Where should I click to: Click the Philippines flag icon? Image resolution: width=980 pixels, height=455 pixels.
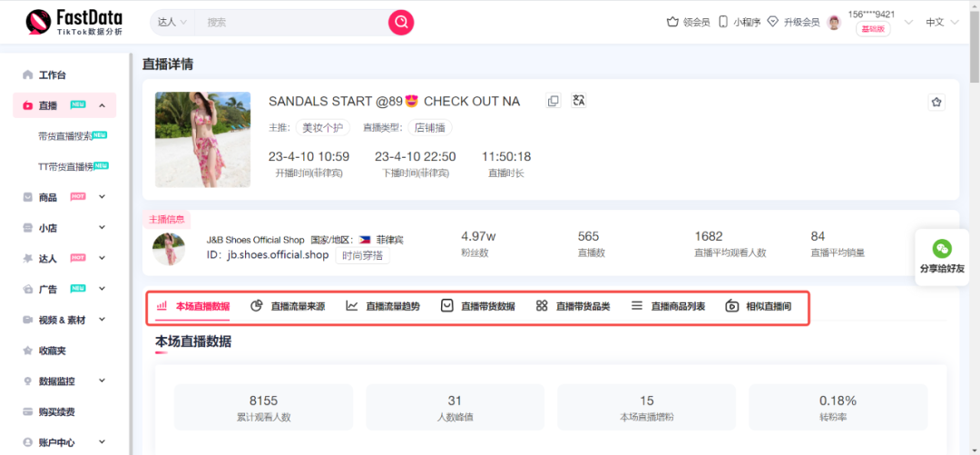point(365,241)
